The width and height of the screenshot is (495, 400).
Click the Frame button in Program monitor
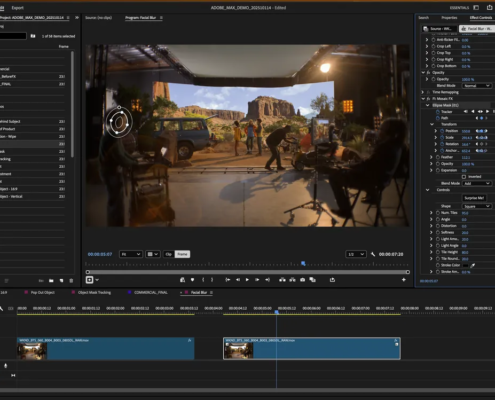[x=182, y=254]
